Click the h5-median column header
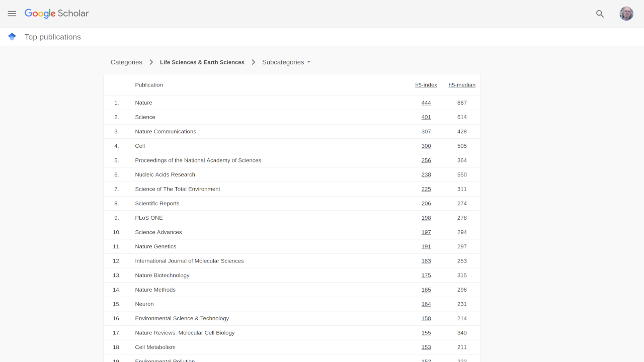The width and height of the screenshot is (644, 362). point(461,85)
